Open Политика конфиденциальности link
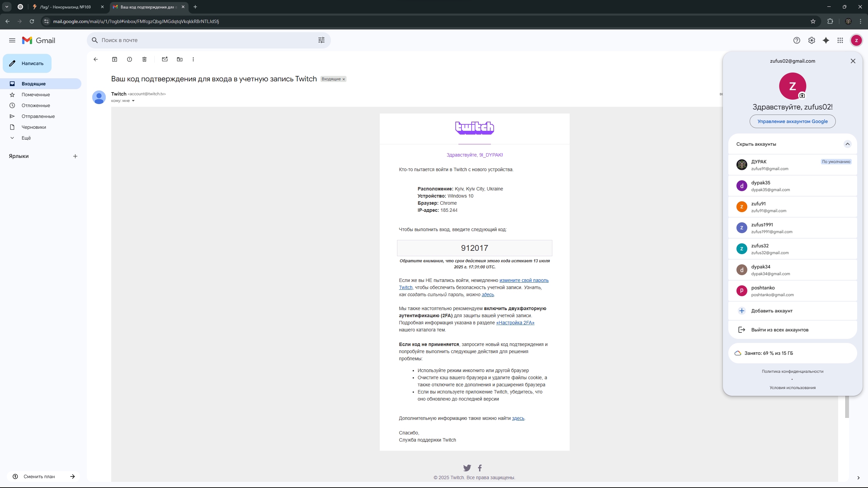This screenshot has width=868, height=488. [793, 371]
